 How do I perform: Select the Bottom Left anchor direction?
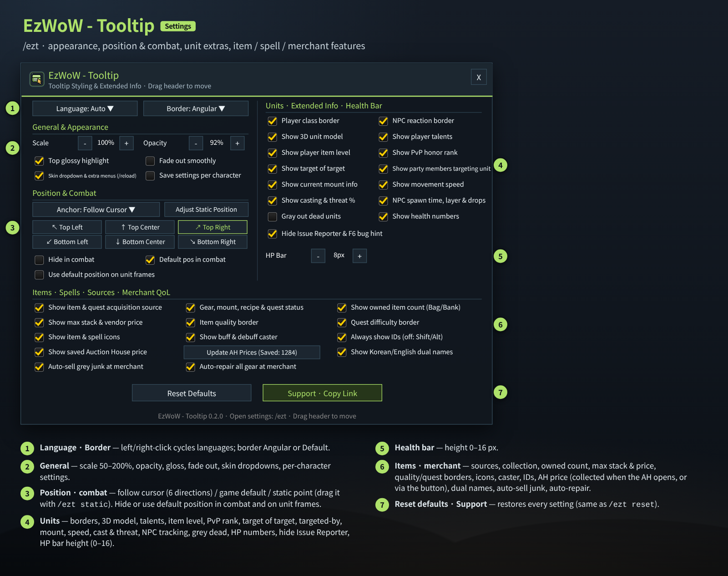[67, 242]
